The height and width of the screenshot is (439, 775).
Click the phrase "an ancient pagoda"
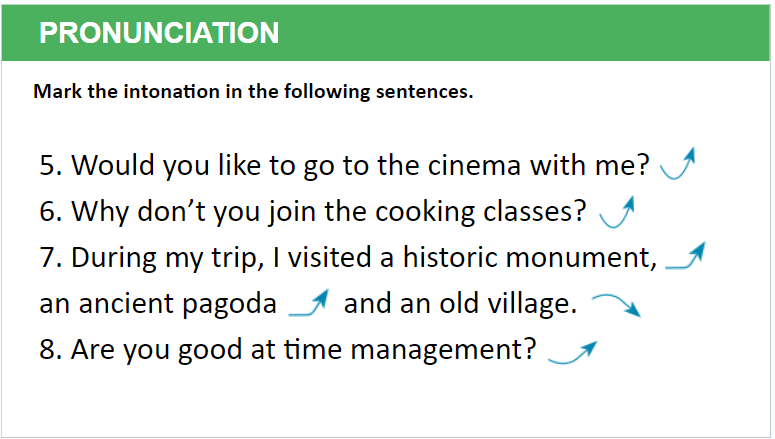[158, 304]
